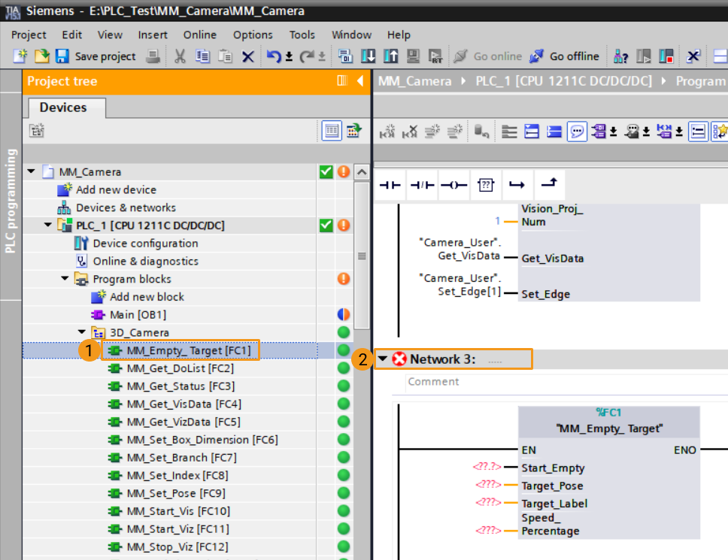728x560 pixels.
Task: Insert a normally open contact
Action: coord(390,185)
